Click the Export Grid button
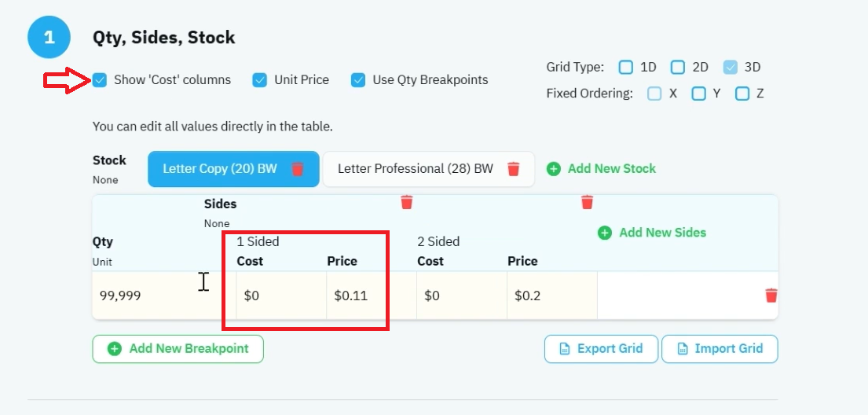The image size is (868, 415). pyautogui.click(x=601, y=349)
